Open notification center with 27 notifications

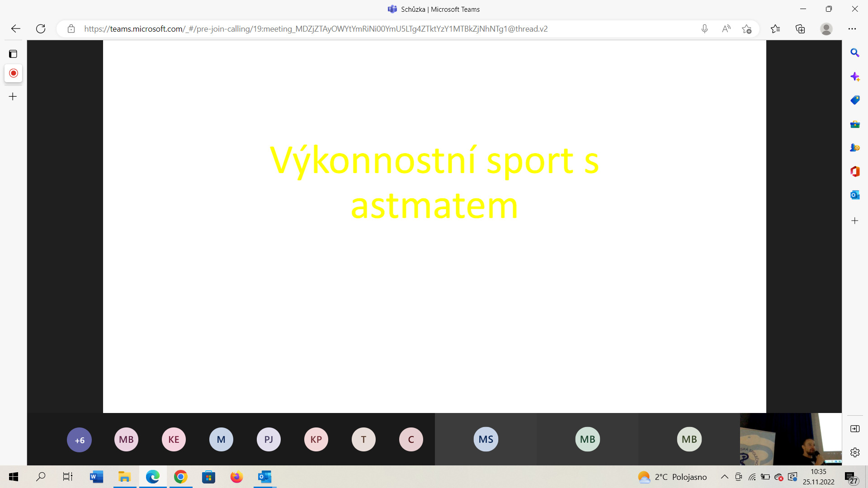point(851,478)
